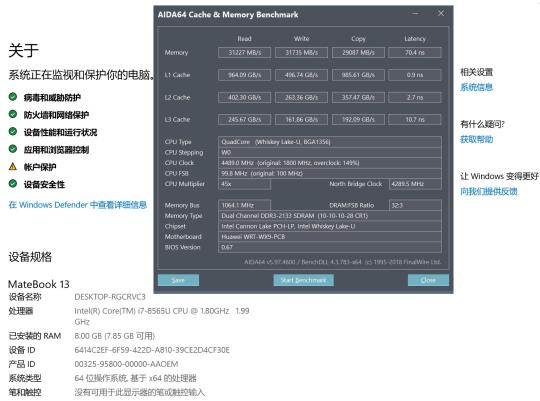The image size is (540, 401).
Task: Select 应用和浏览器控制 text
Action: 56,150
